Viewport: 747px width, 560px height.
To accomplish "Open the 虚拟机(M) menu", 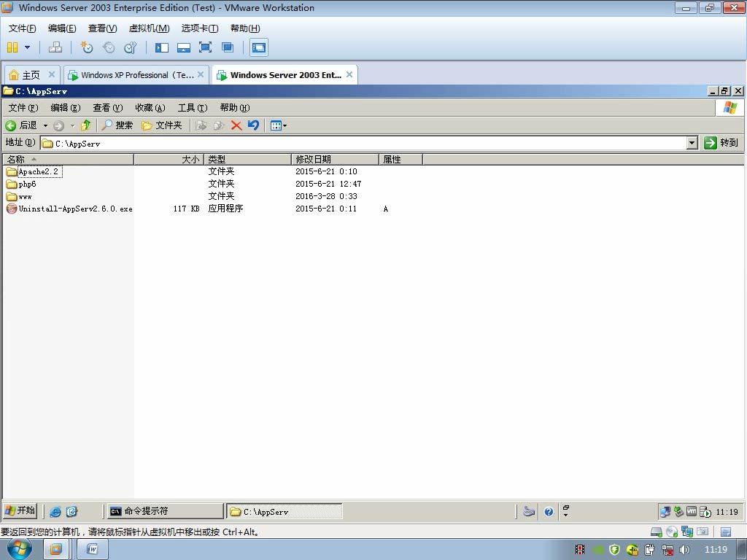I will [149, 28].
